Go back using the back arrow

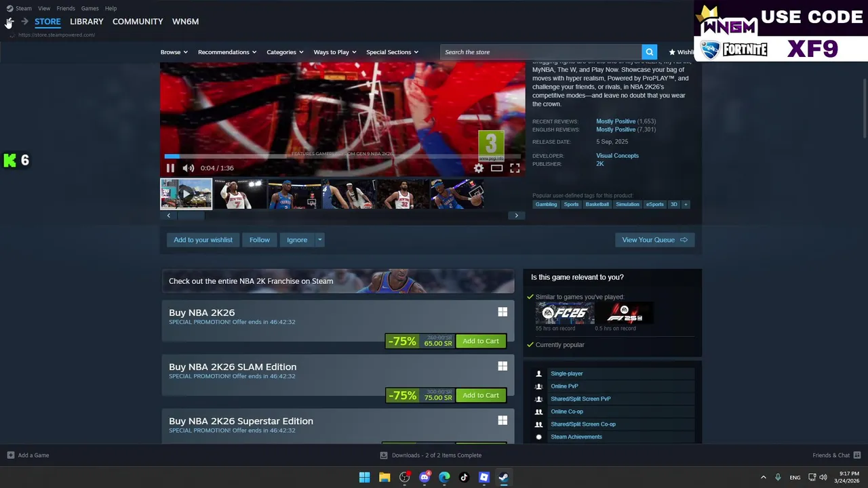9,22
